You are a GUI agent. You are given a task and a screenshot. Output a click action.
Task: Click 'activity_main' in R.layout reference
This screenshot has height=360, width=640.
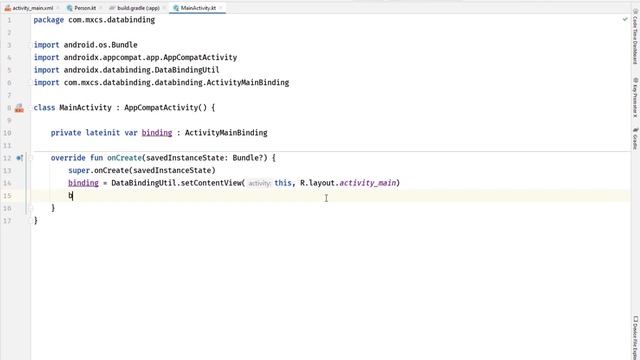[x=368, y=183]
